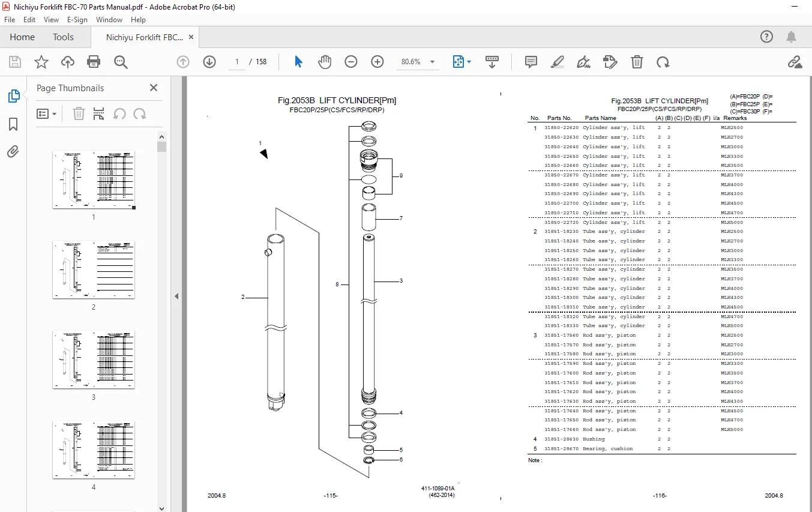
Task: Open the File menu
Action: 10,20
